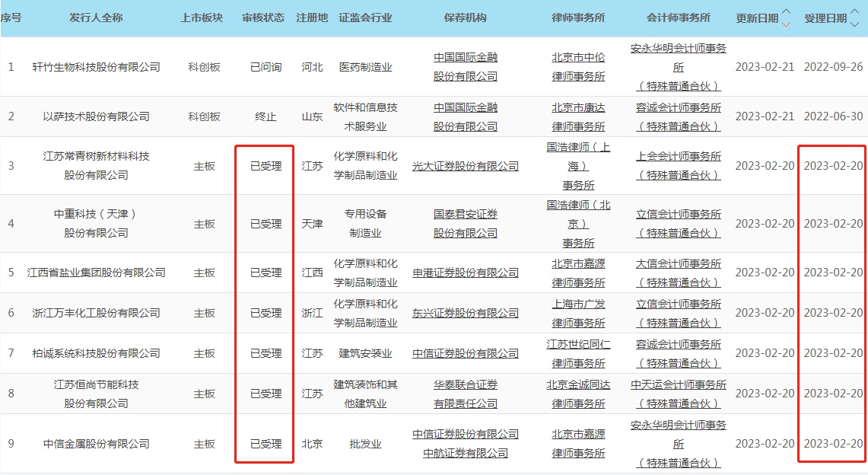This screenshot has height=475, width=868.
Task: Open 容诚会计师事务所 link in 以萨技术 row
Action: click(679, 116)
